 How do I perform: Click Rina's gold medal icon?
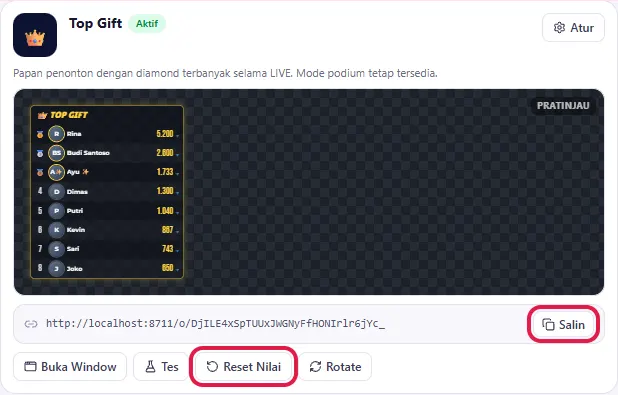point(40,134)
